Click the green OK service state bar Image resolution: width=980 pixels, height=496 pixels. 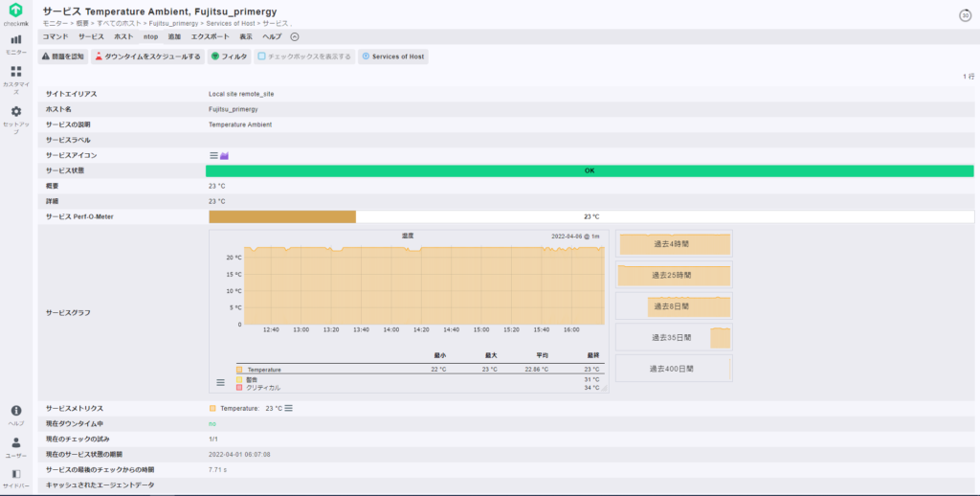590,170
